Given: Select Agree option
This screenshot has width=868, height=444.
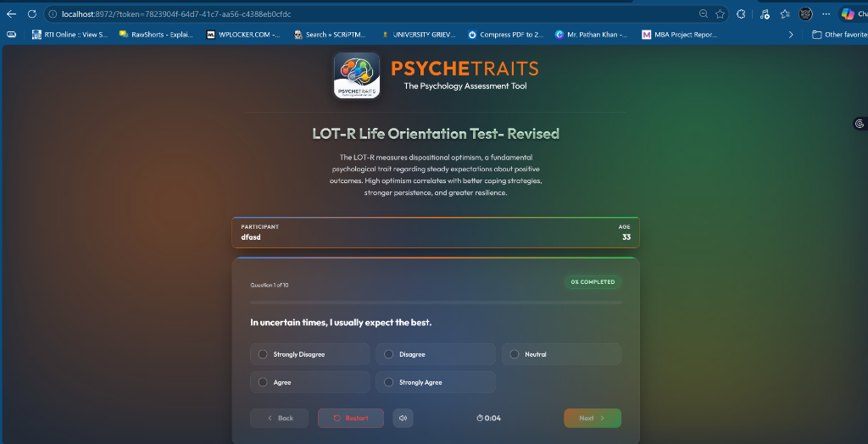Looking at the screenshot, I should coord(310,382).
